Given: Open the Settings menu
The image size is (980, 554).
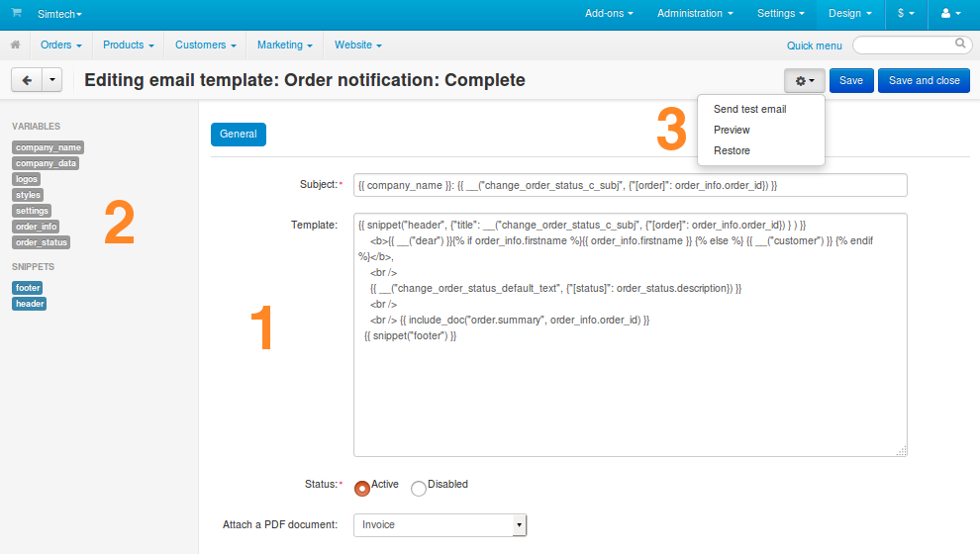Looking at the screenshot, I should [x=781, y=13].
